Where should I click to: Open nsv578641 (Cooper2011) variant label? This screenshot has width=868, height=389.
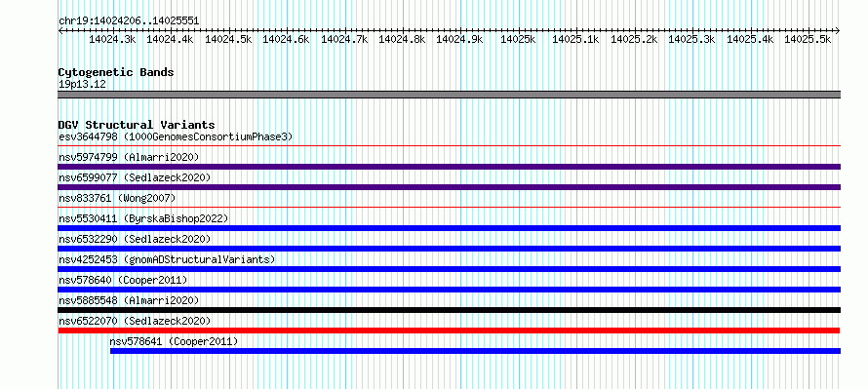(x=174, y=341)
